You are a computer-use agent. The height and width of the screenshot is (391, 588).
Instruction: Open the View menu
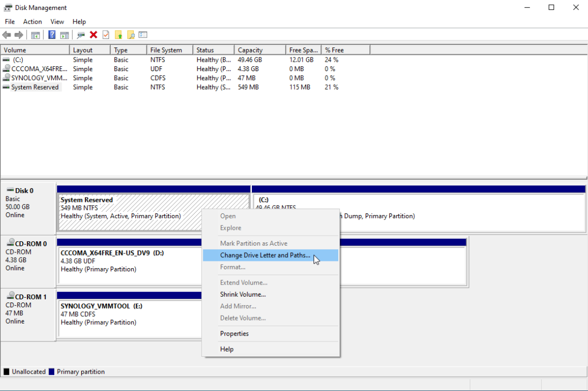point(57,22)
